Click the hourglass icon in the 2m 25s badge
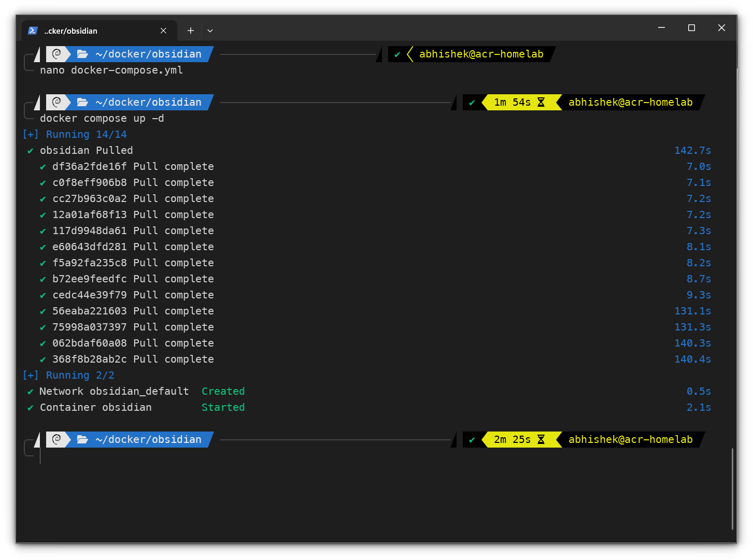This screenshot has width=753, height=560. click(x=541, y=439)
